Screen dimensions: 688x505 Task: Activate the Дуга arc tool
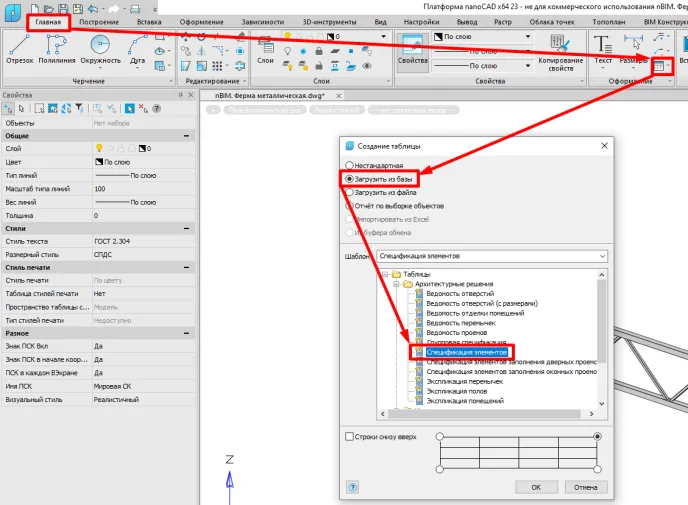(x=138, y=47)
